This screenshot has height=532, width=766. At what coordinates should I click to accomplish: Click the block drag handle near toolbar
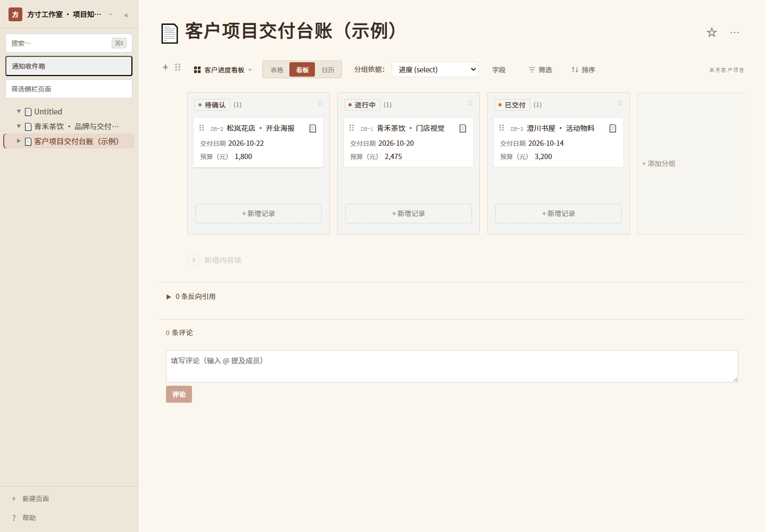[178, 67]
